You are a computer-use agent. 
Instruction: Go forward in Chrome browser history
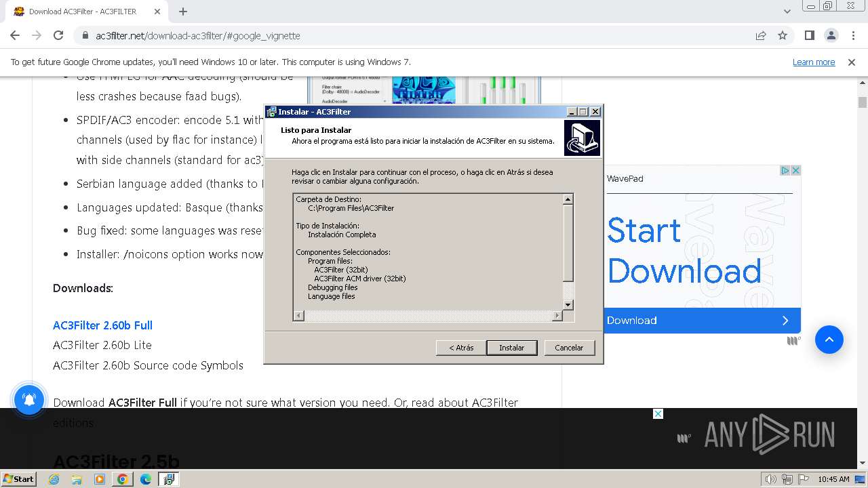coord(37,35)
